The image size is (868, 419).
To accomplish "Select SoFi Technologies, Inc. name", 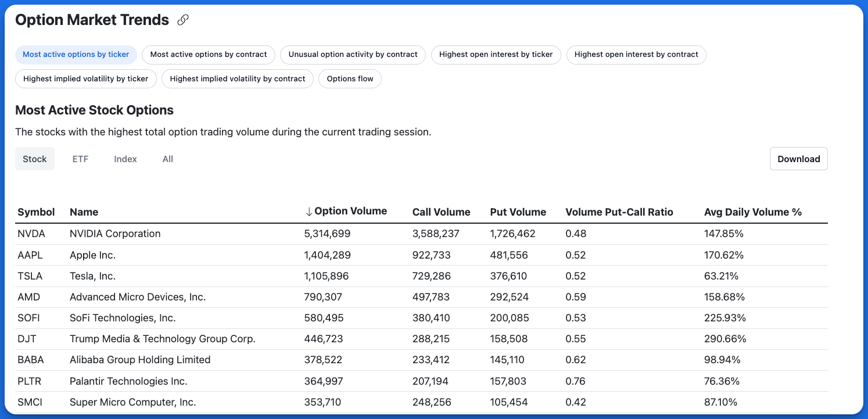I will click(123, 318).
